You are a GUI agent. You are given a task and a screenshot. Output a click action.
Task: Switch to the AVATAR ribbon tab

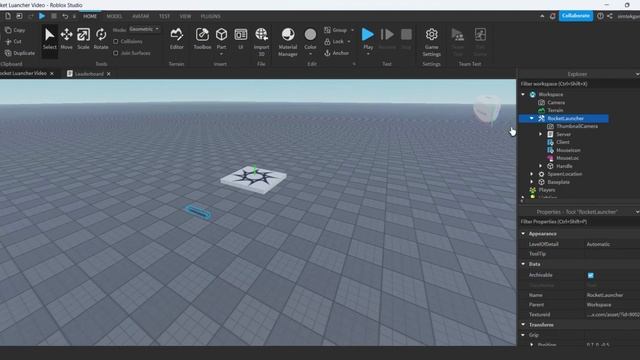(140, 16)
